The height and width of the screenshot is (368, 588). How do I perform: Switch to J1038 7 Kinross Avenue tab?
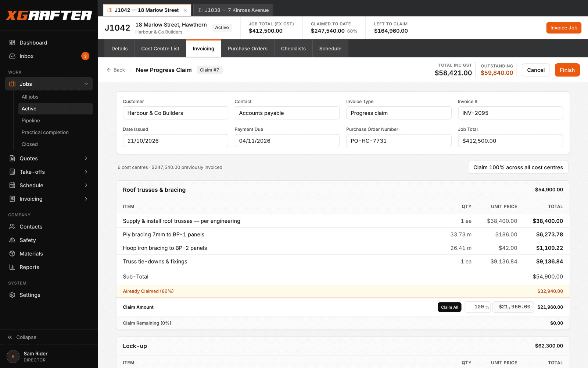point(233,10)
